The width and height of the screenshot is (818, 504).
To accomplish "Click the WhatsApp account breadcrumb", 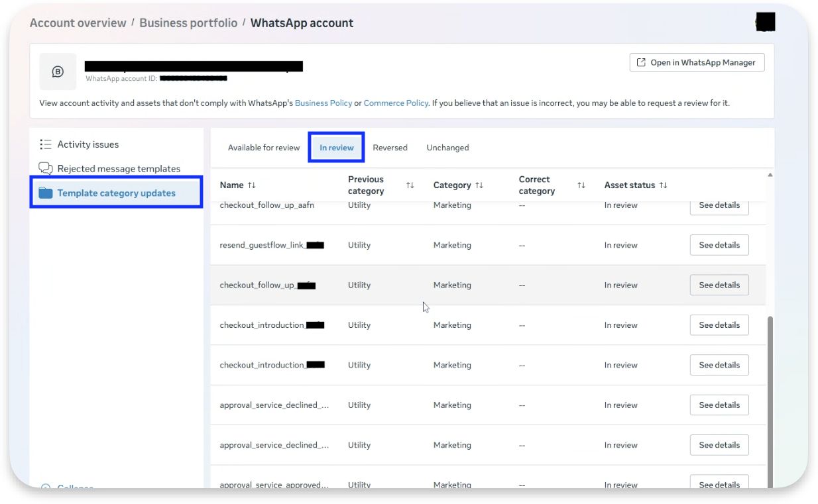I will click(302, 23).
